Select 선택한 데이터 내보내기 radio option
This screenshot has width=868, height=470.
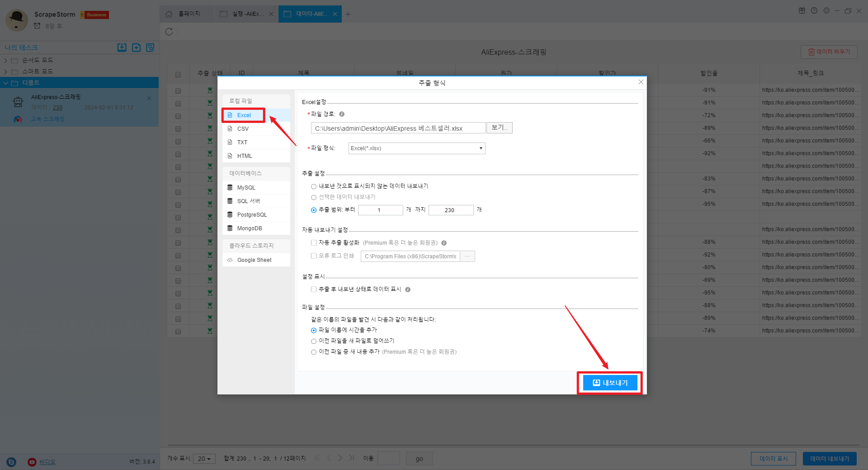click(314, 197)
